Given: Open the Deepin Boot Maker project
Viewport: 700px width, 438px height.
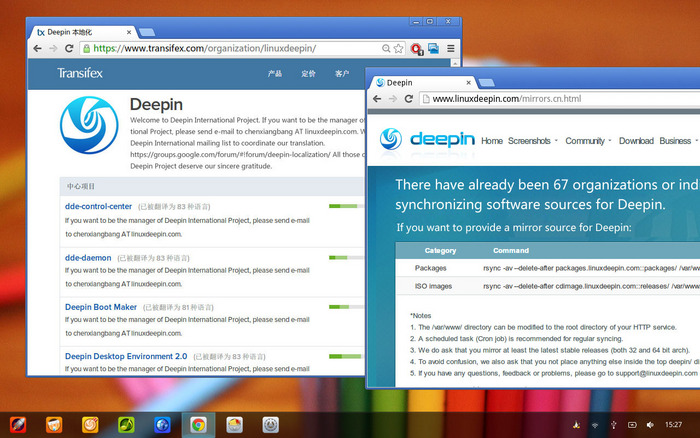Looking at the screenshot, I should click(x=101, y=307).
